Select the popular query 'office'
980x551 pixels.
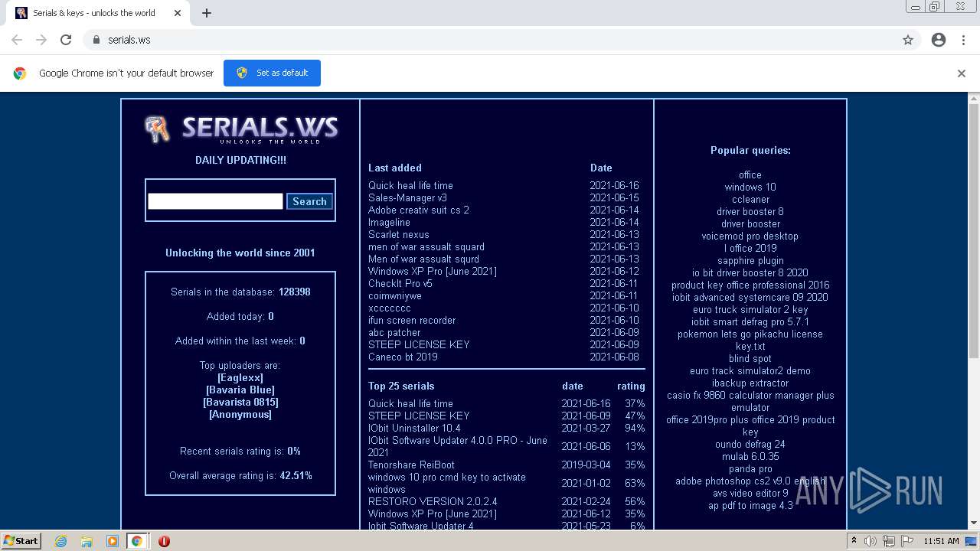click(750, 174)
